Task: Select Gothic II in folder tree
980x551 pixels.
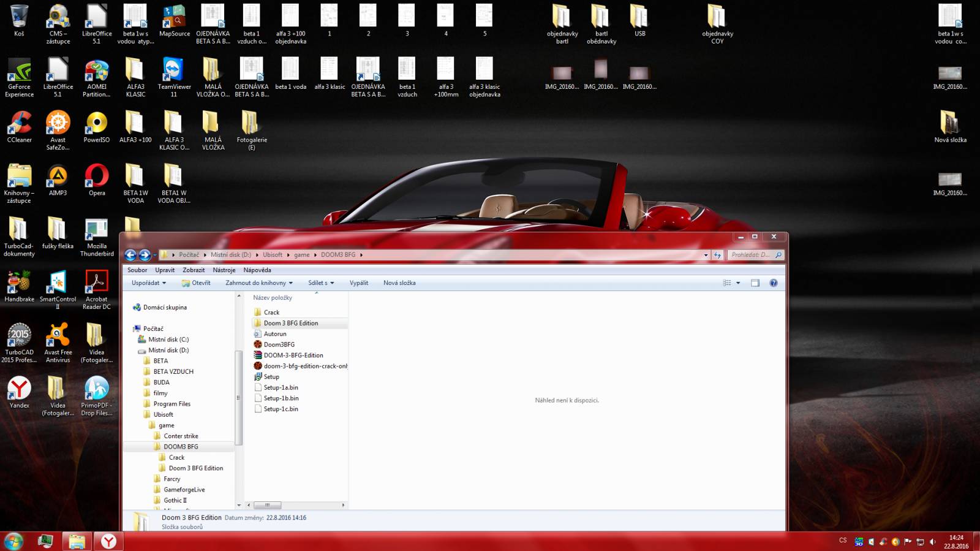Action: tap(175, 501)
